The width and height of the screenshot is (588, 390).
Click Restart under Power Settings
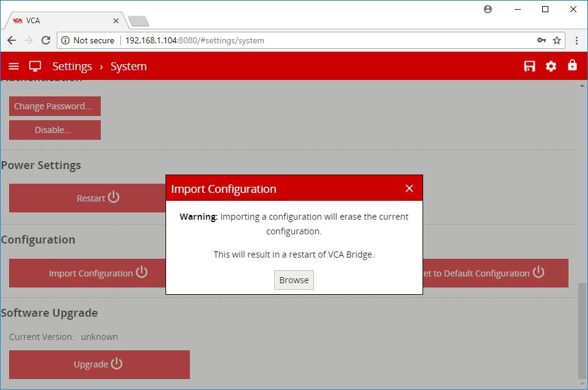coord(98,198)
